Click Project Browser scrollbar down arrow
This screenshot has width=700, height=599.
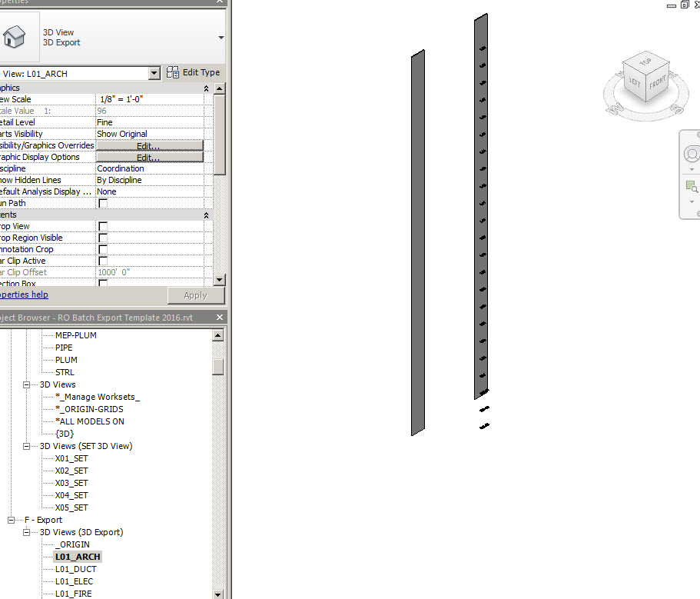tap(218, 594)
